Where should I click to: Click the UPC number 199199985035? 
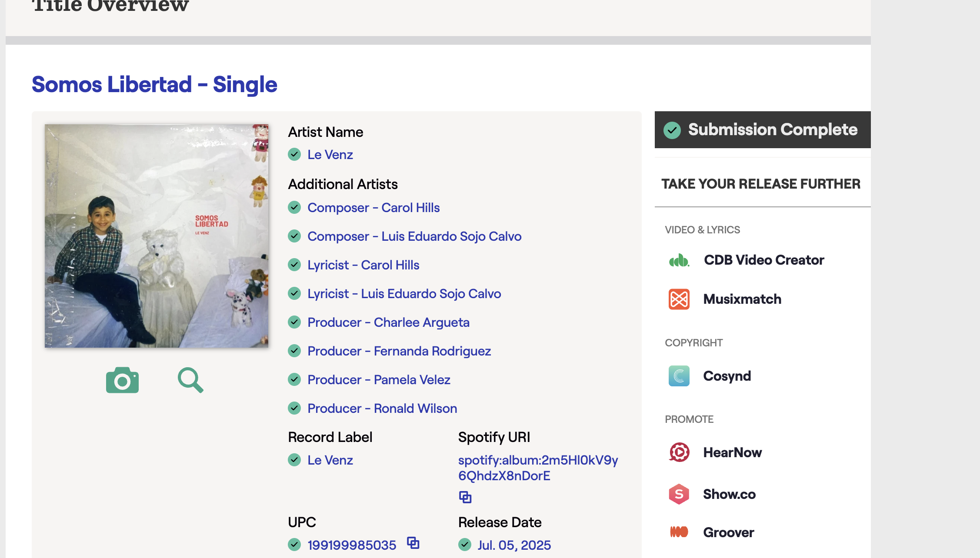click(x=352, y=545)
